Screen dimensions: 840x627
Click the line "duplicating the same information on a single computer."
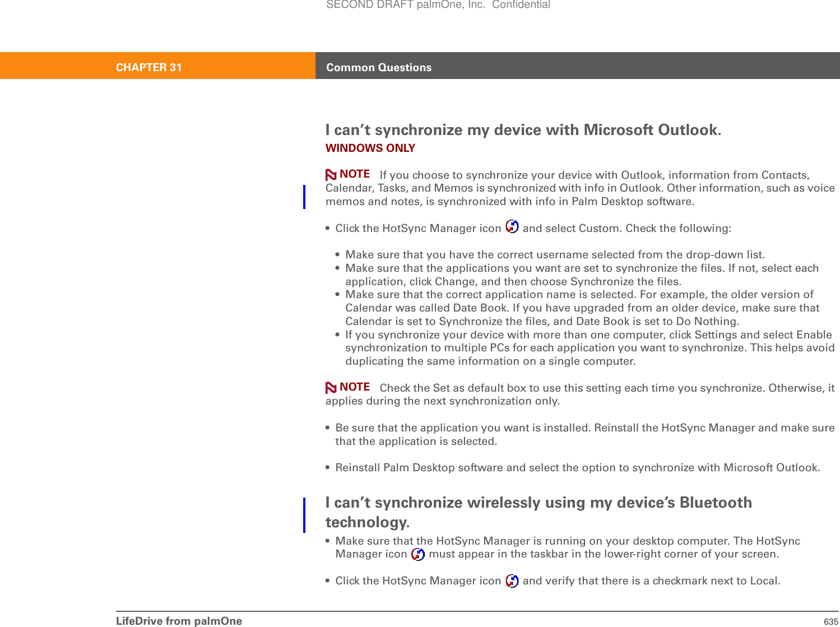pyautogui.click(x=490, y=361)
